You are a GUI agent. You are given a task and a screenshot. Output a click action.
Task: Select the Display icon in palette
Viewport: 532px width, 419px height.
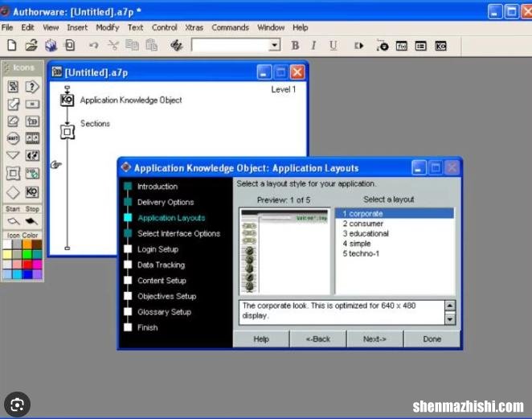(x=13, y=87)
